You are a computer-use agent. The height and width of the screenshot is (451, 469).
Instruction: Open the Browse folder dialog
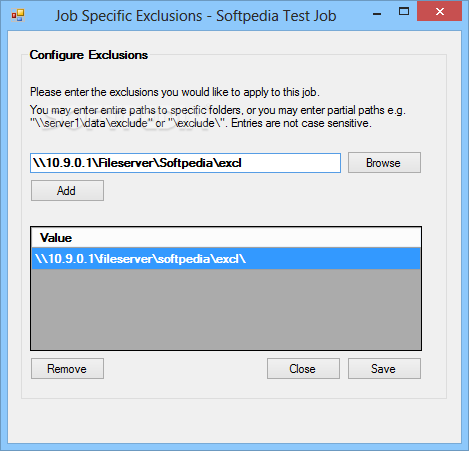(384, 163)
